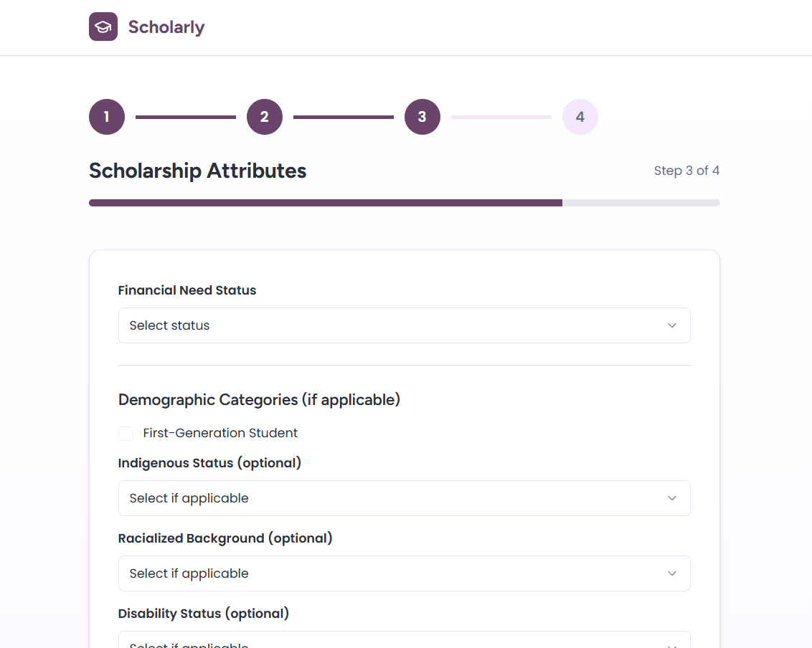Click the Indigenous Status chevron icon
Screen dimensions: 812x648
click(x=672, y=498)
